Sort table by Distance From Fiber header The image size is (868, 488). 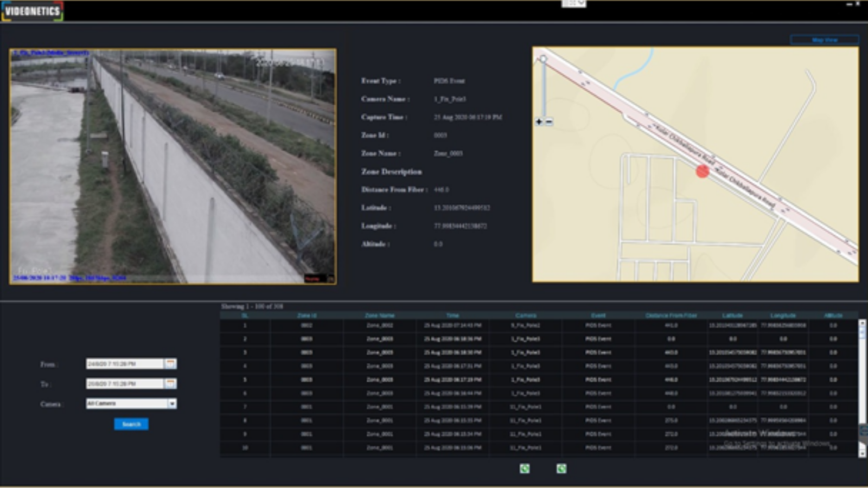[x=671, y=316]
